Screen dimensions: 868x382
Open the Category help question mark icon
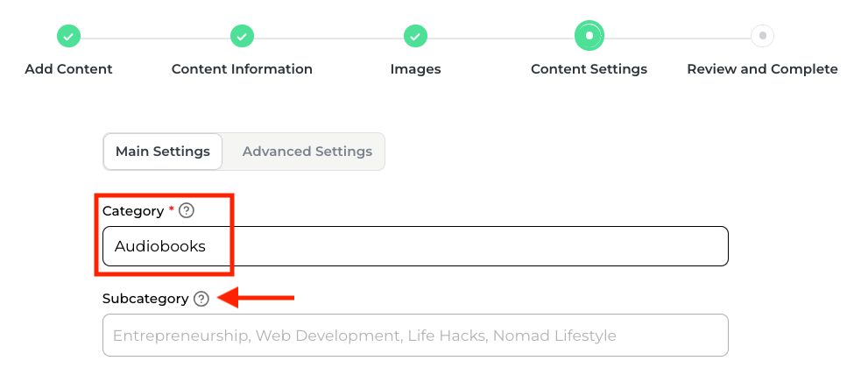click(x=186, y=211)
